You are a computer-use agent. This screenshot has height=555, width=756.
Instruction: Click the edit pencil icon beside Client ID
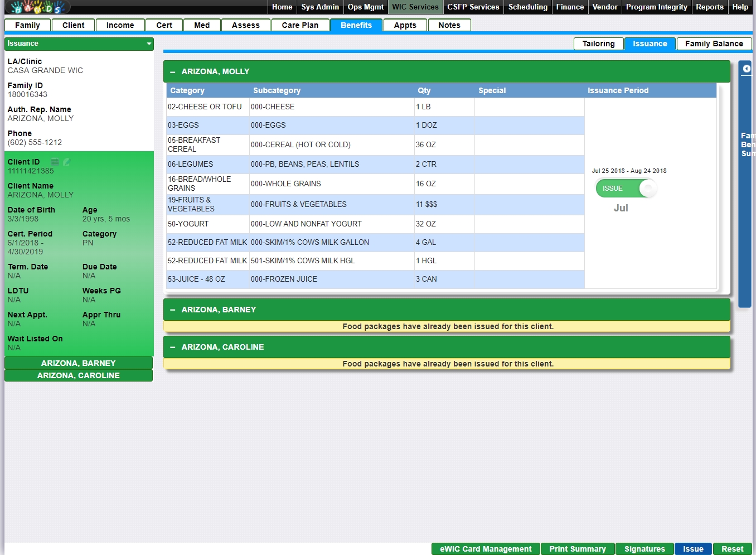pos(67,162)
